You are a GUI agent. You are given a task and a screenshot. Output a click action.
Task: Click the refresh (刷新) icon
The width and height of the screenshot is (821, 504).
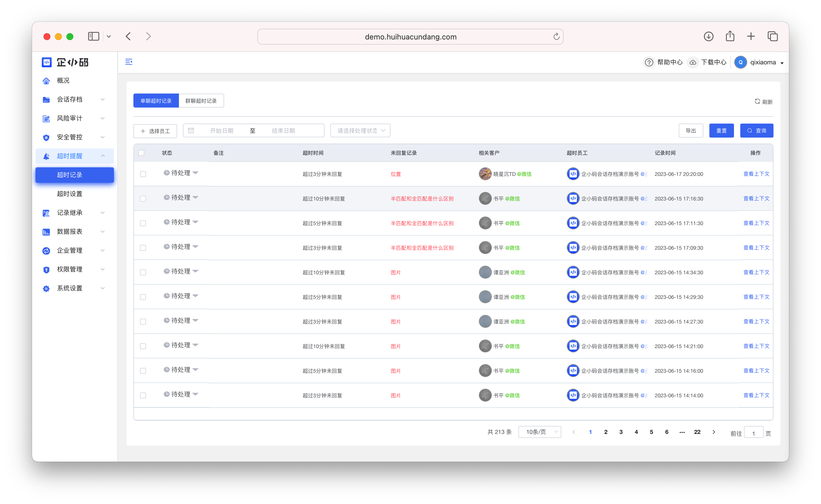757,101
